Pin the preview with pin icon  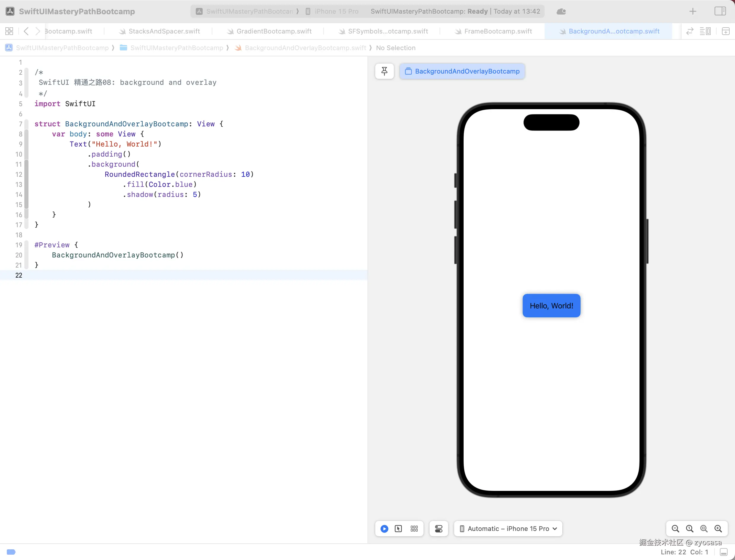pos(384,71)
